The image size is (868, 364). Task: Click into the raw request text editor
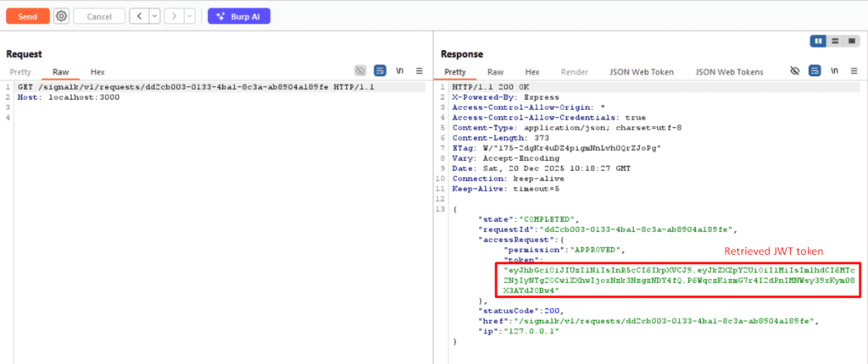[221, 221]
